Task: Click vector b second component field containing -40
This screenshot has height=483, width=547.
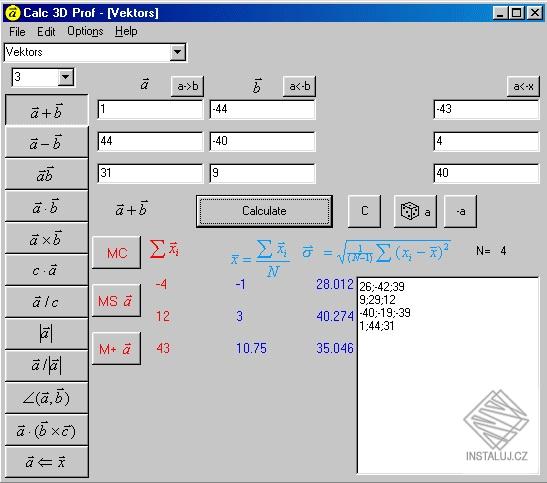Action: pos(262,141)
